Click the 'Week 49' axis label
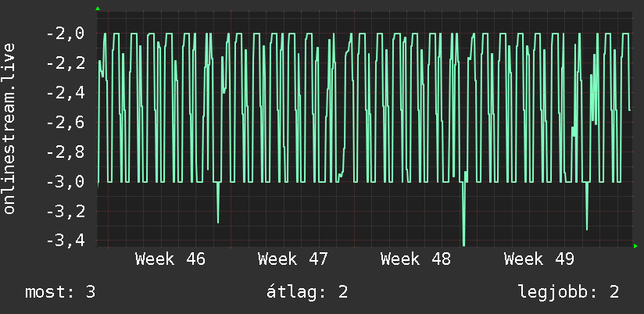Image resolution: width=644 pixels, height=314 pixels. coord(538,259)
